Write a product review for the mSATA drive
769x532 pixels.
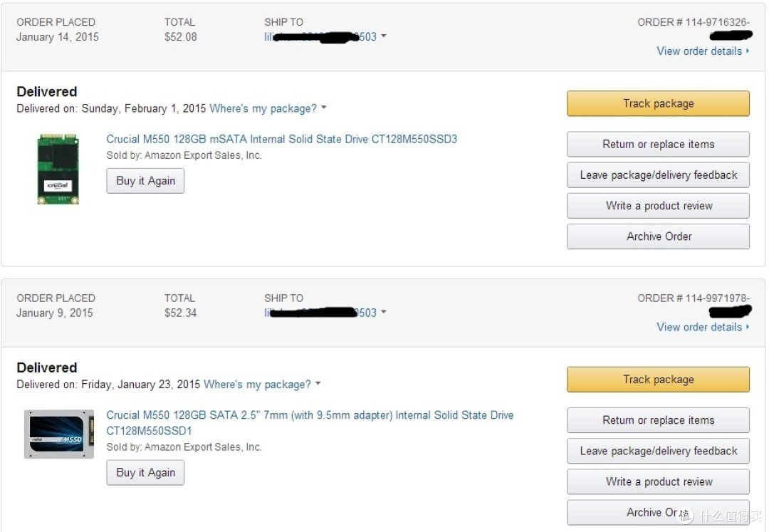pos(658,206)
